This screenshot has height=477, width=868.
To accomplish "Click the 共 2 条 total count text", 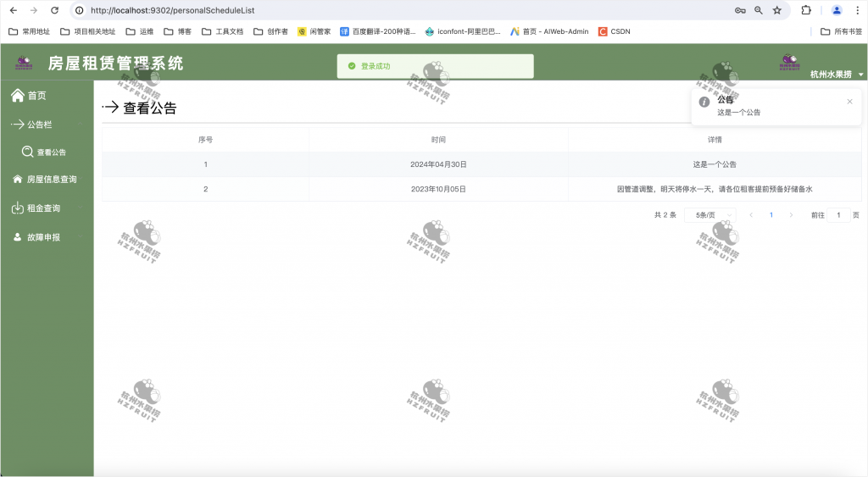I will coord(665,214).
